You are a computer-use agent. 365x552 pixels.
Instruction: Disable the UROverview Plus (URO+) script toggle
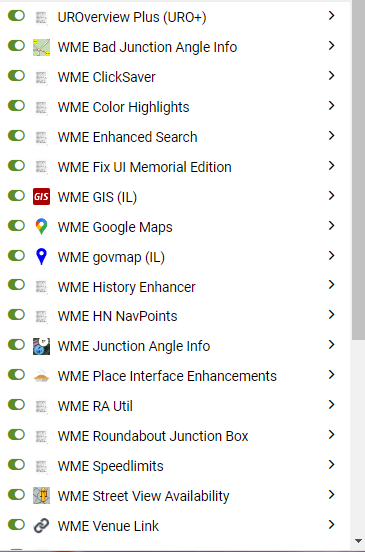click(x=16, y=15)
